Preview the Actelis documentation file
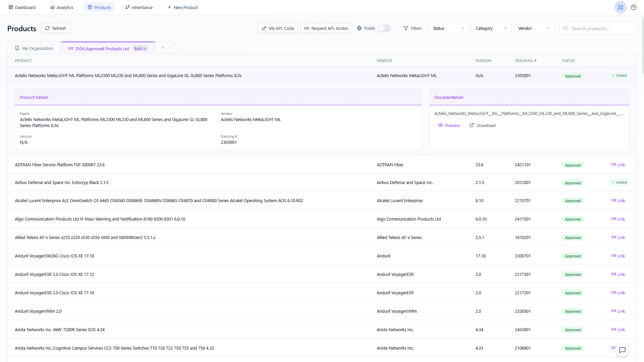 [x=449, y=125]
